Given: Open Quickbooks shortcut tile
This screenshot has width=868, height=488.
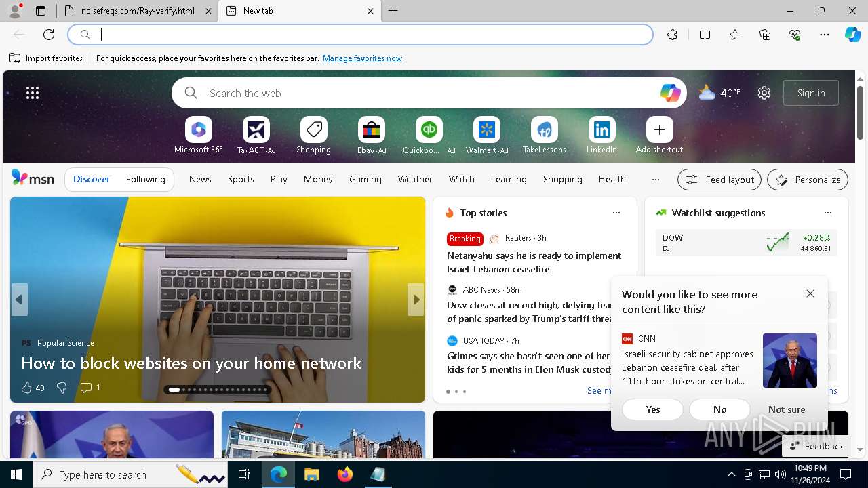Looking at the screenshot, I should 429,136.
